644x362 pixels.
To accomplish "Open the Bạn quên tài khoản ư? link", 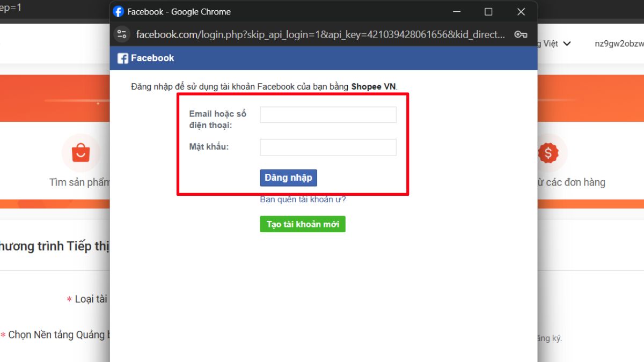I will (x=303, y=200).
